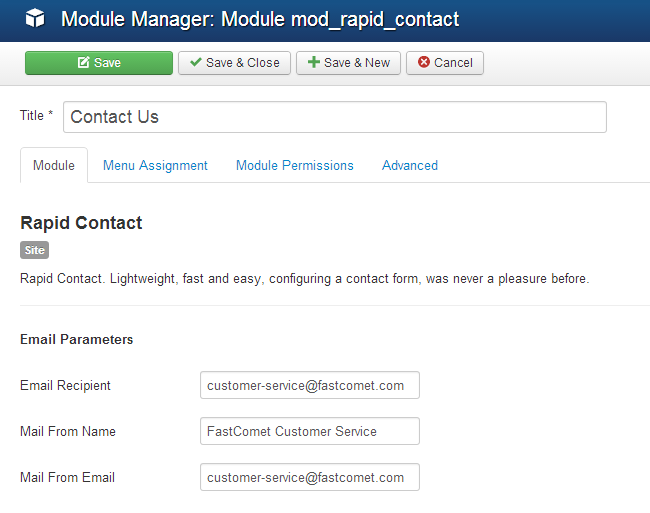650x513 pixels.
Task: Click the Rapid Contact heading
Action: [81, 223]
